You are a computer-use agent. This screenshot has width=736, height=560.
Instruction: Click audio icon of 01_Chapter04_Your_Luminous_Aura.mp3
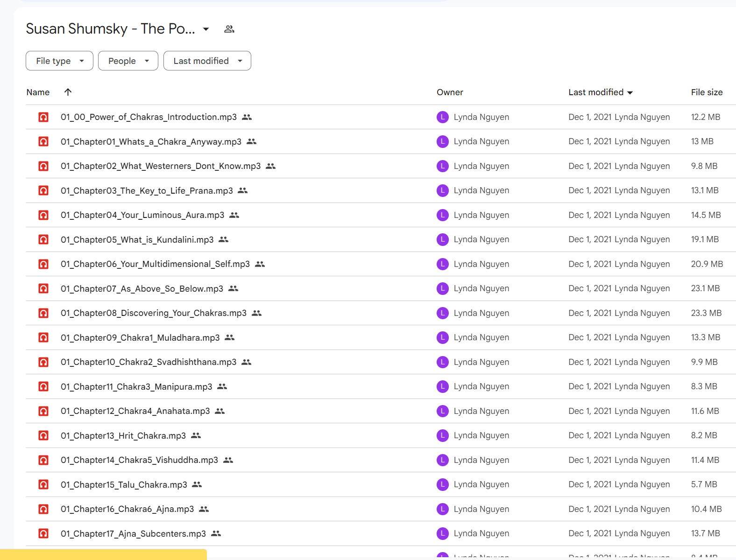click(43, 215)
